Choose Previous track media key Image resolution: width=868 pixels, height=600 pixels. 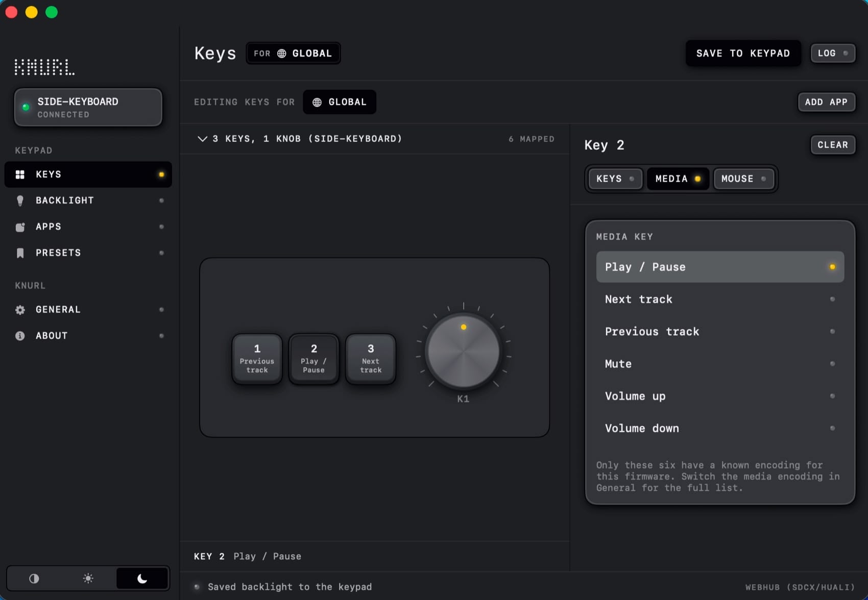click(x=720, y=331)
